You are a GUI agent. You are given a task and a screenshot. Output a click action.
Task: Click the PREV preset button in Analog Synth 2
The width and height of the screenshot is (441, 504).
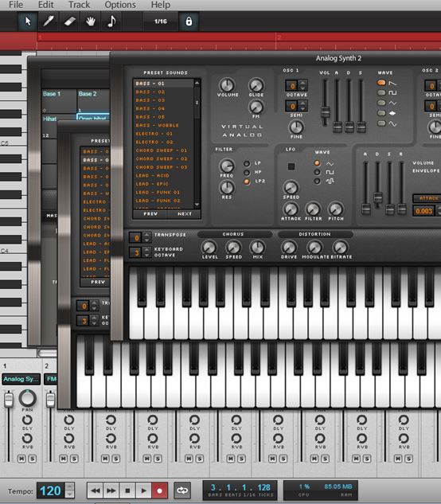click(150, 213)
